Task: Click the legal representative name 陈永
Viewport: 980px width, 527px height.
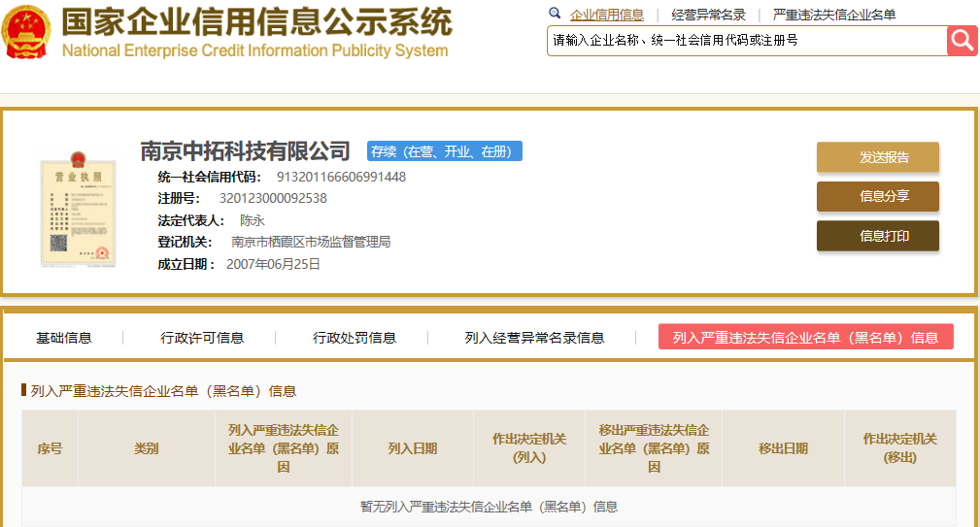Action: (253, 220)
